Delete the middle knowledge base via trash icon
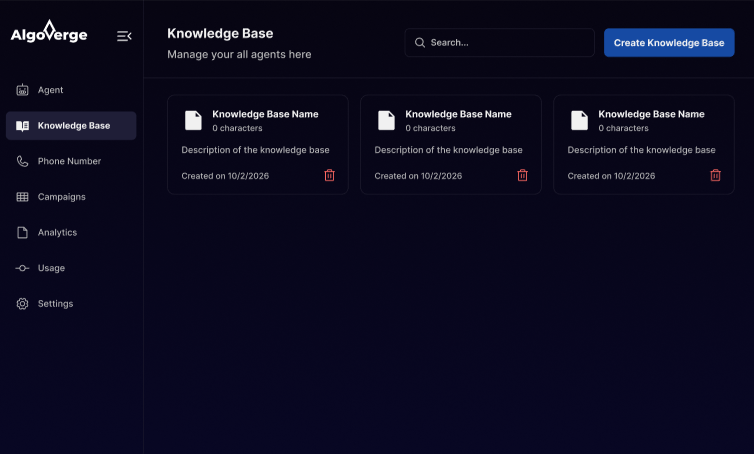Viewport: 754px width, 454px height. 522,175
